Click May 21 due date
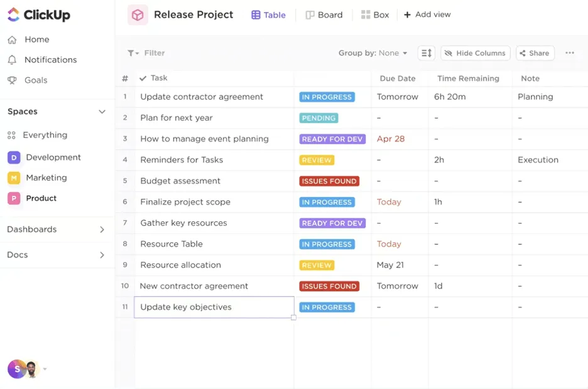This screenshot has width=588, height=389. (x=390, y=265)
